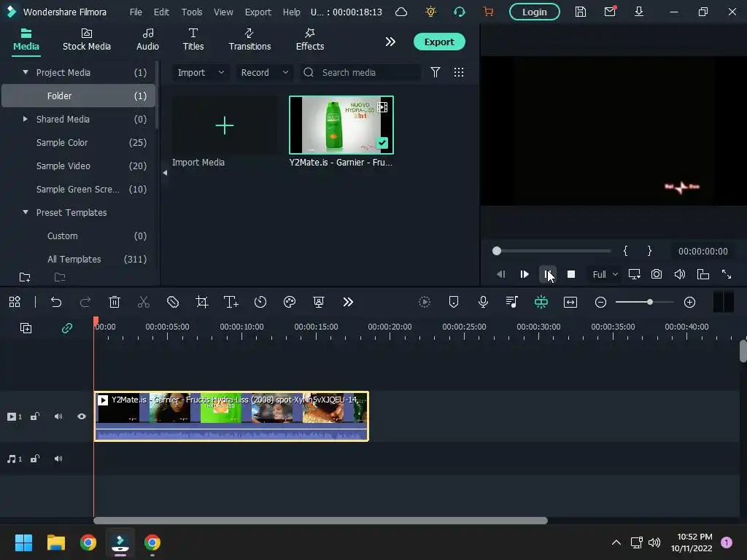Image resolution: width=747 pixels, height=560 pixels.
Task: Open the color palette icon
Action: (x=290, y=302)
